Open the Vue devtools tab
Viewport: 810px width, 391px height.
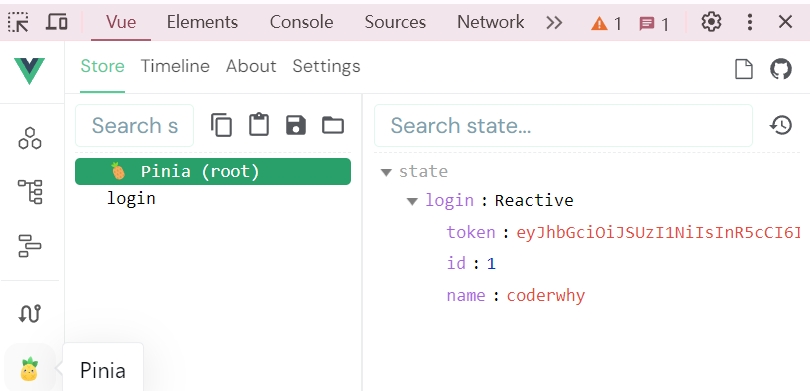[x=121, y=22]
